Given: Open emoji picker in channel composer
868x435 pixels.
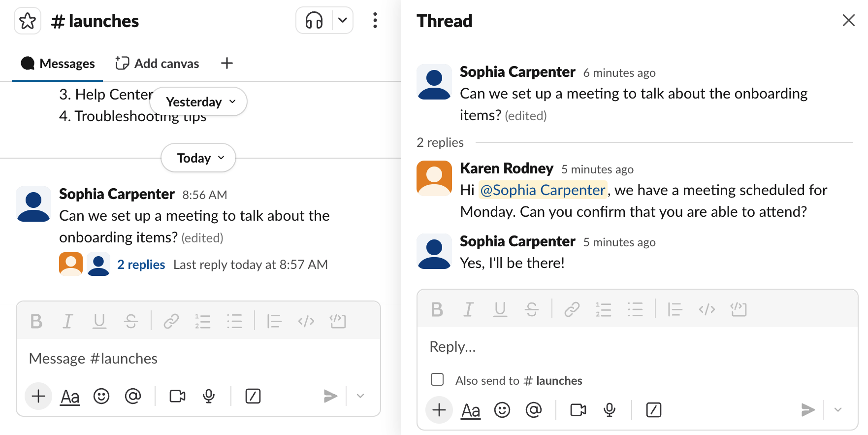Looking at the screenshot, I should 101,397.
